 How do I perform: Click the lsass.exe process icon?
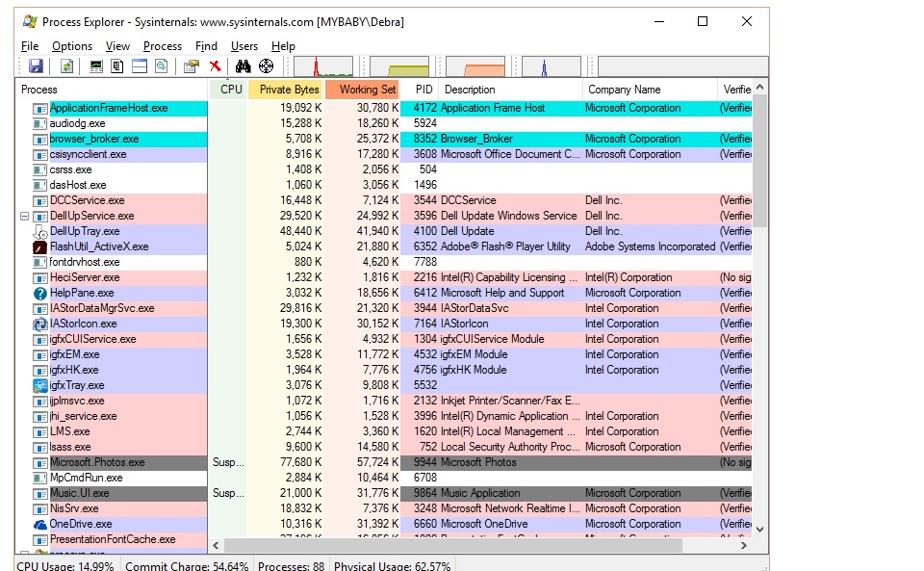coord(40,447)
